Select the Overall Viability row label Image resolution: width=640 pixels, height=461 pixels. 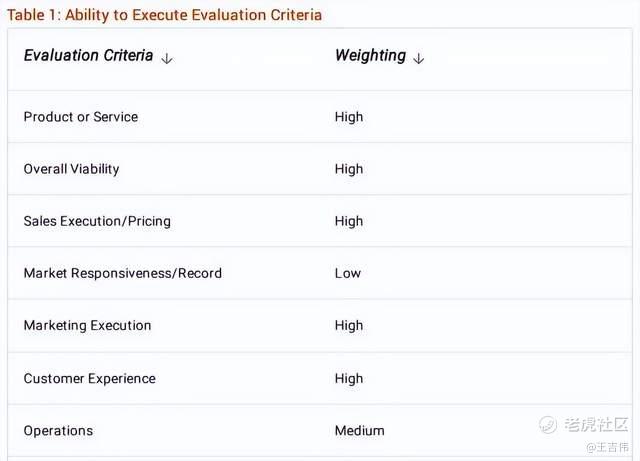[71, 169]
